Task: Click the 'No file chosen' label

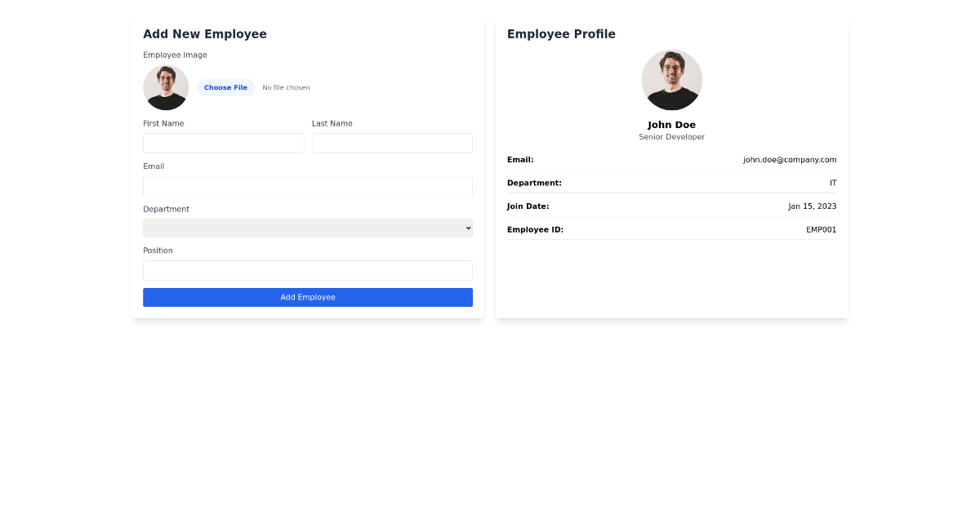Action: point(286,87)
